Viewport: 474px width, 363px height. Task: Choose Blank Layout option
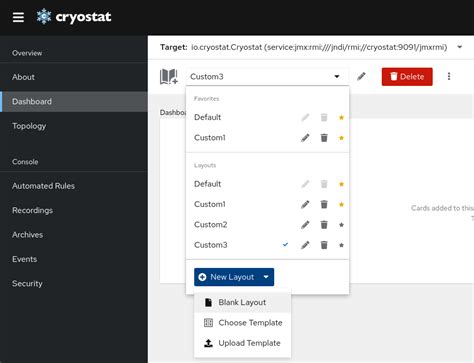[242, 302]
